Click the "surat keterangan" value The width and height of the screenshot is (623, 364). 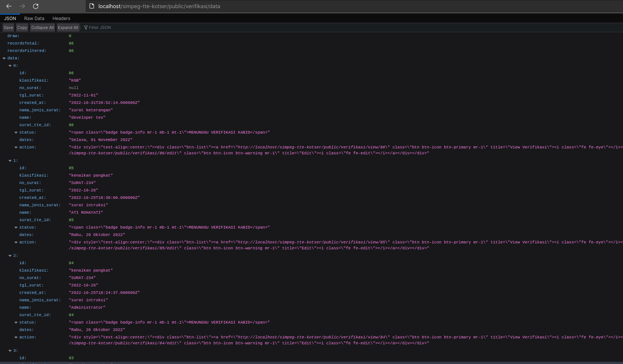point(91,110)
